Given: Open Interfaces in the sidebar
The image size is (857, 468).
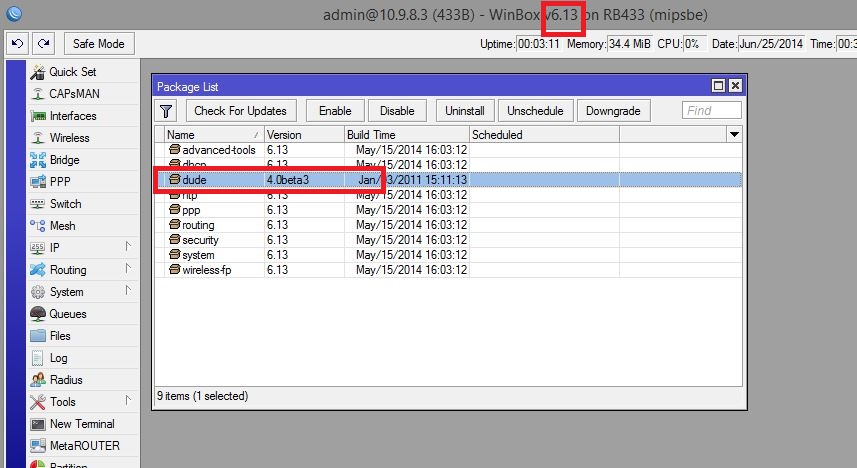Looking at the screenshot, I should 73,116.
